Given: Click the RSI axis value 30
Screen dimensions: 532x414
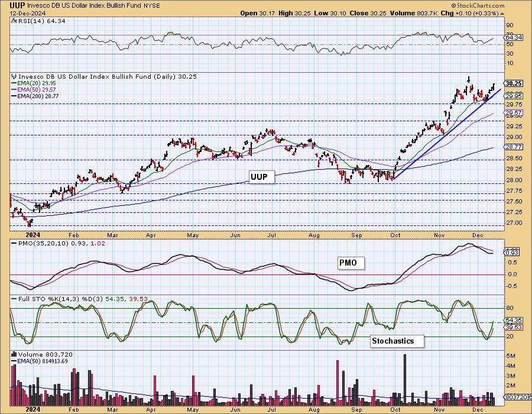Looking at the screenshot, I should pyautogui.click(x=510, y=54).
